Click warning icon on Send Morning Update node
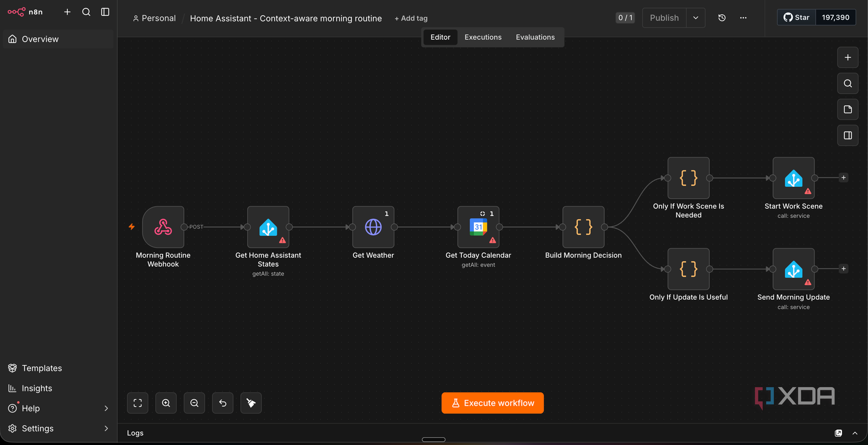 point(808,282)
